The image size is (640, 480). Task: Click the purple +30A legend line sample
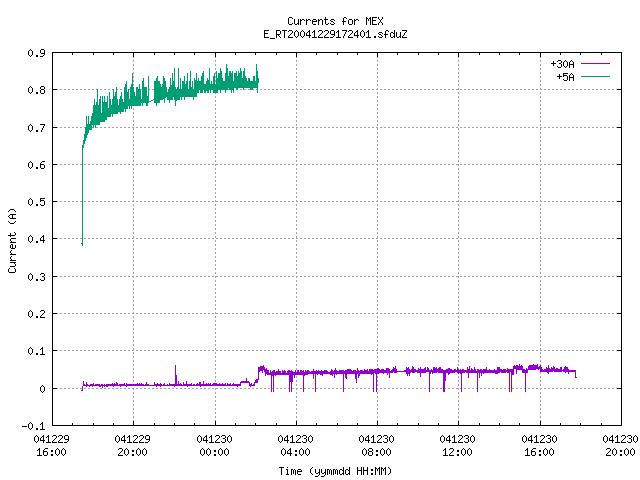pos(595,64)
